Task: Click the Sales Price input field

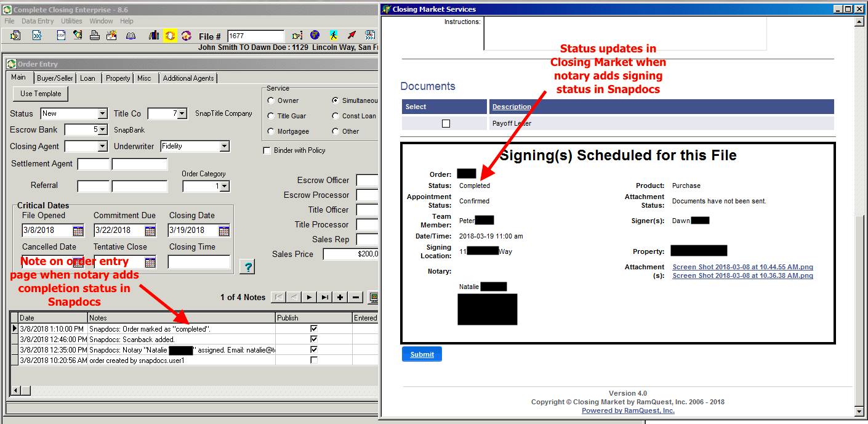Action: pos(350,254)
